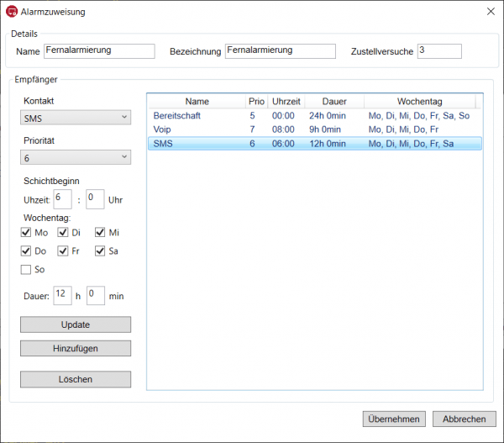Click the Wochentag column header
This screenshot has height=443, width=504.
(x=419, y=101)
